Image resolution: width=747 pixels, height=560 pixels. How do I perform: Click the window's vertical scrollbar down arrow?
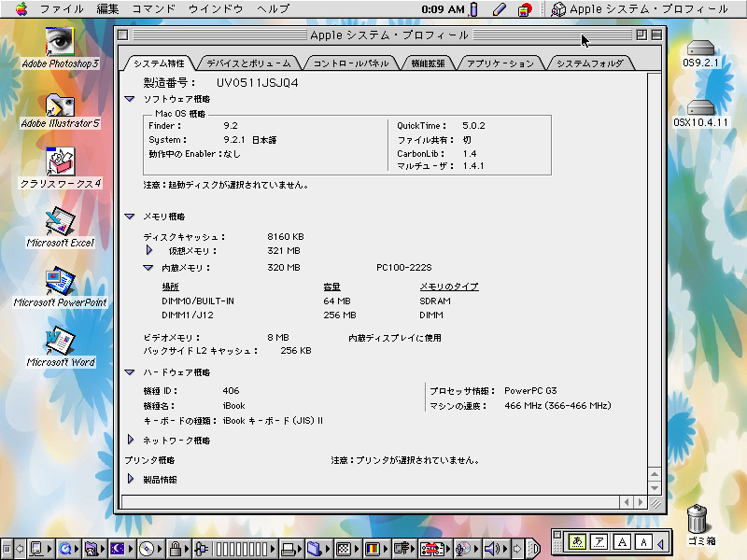655,487
